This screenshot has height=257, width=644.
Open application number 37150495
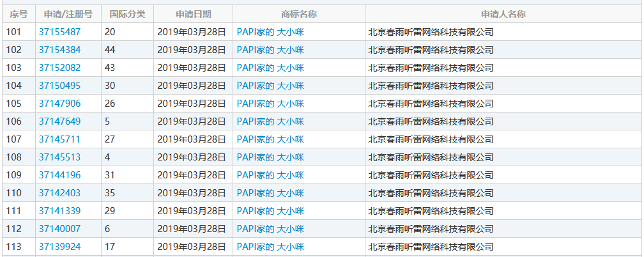59,86
